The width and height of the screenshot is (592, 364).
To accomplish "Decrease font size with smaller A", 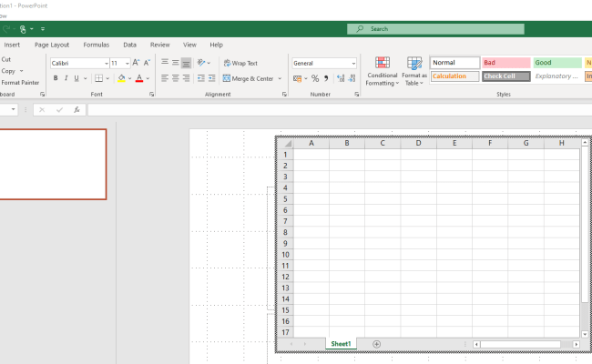I will (147, 63).
